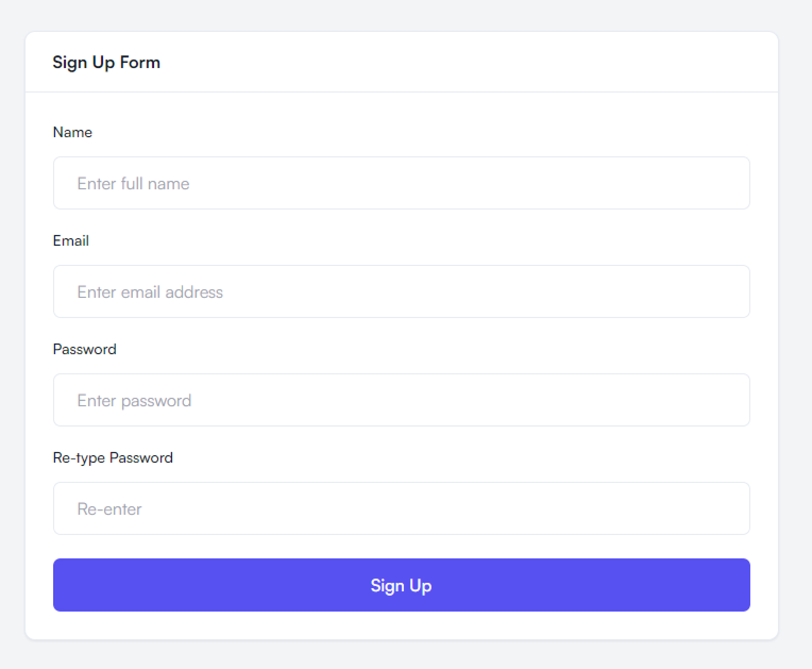
Task: Click the Sign Up button
Action: tap(401, 585)
